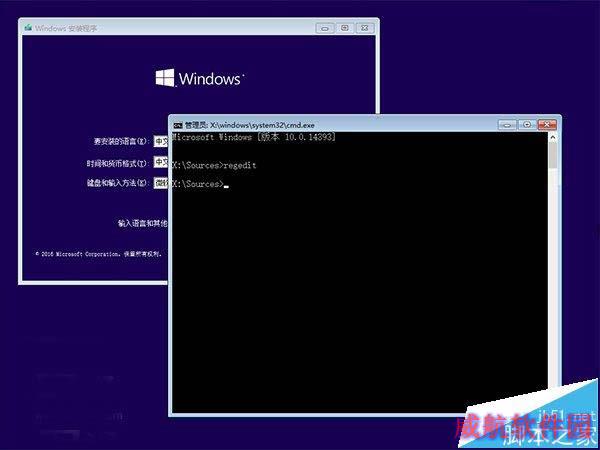Viewport: 600px width, 450px height.
Task: Open the keyboard or input method dropdown
Action: pos(161,183)
